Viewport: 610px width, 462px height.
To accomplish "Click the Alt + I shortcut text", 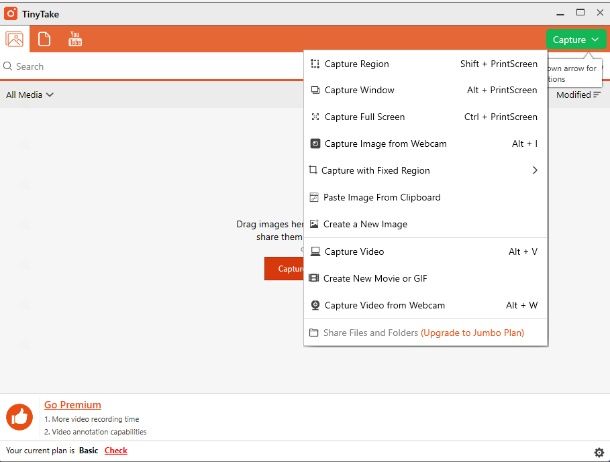I will 524,144.
